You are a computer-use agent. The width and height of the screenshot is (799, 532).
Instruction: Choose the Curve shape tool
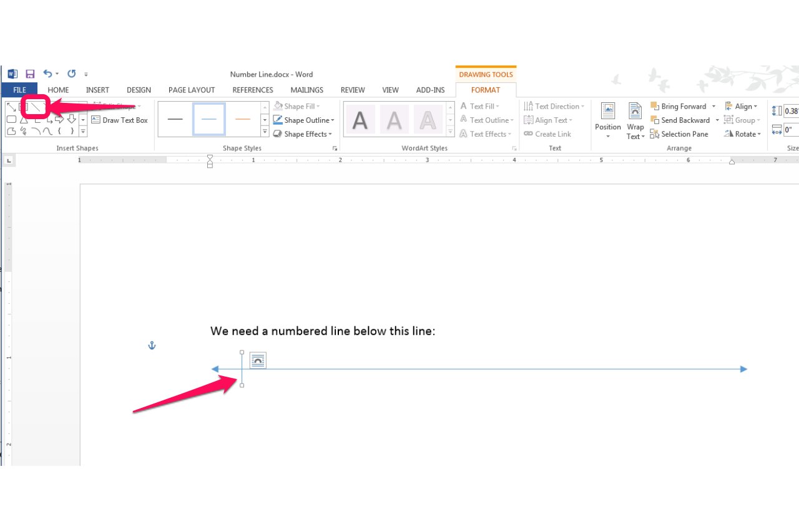(x=47, y=131)
